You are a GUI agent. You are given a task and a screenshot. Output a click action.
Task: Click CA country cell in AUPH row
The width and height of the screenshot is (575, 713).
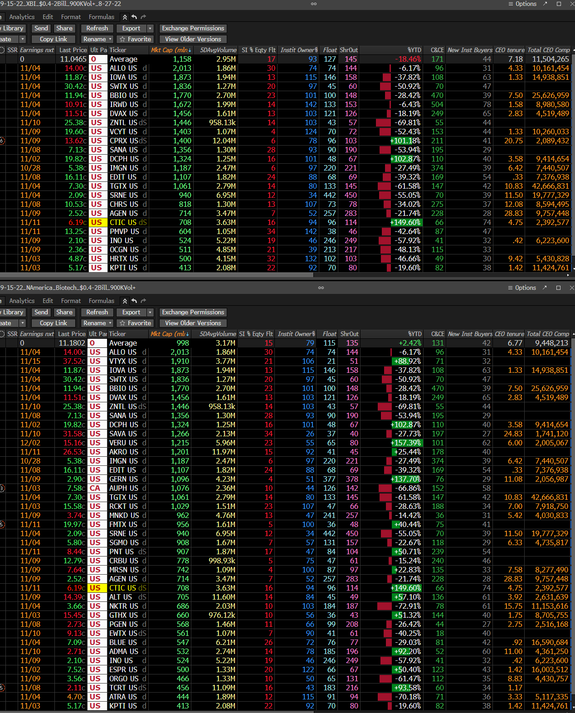[x=96, y=488]
